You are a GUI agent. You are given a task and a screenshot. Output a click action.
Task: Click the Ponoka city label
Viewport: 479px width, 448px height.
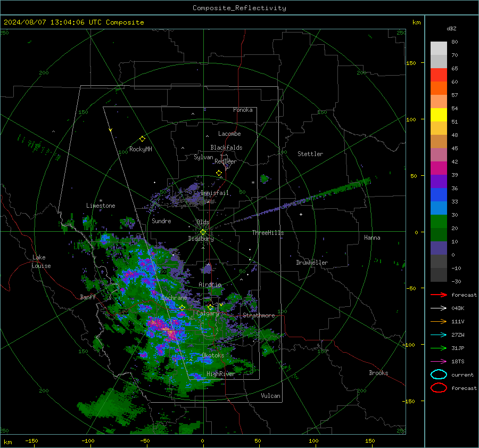coord(243,110)
